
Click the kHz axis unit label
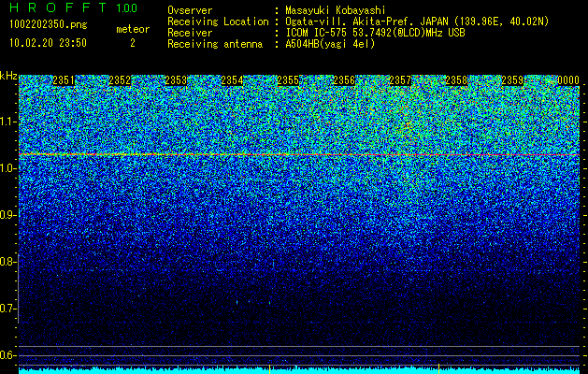pos(8,76)
